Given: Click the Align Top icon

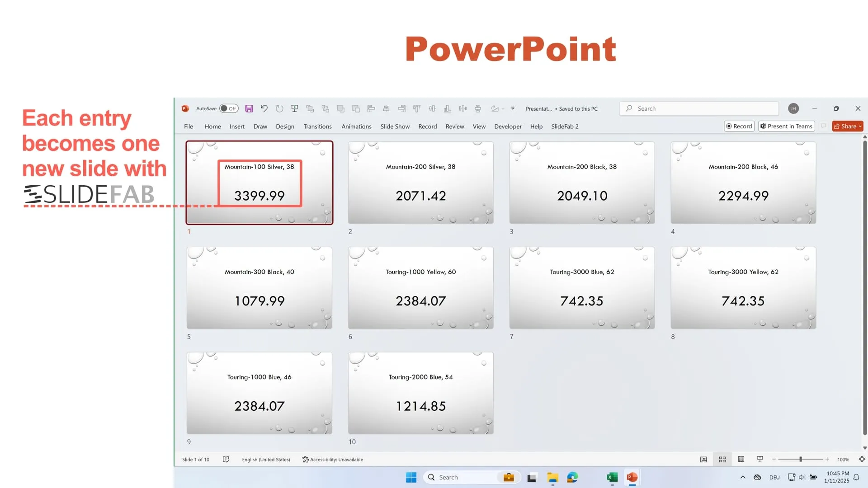Looking at the screenshot, I should [417, 108].
